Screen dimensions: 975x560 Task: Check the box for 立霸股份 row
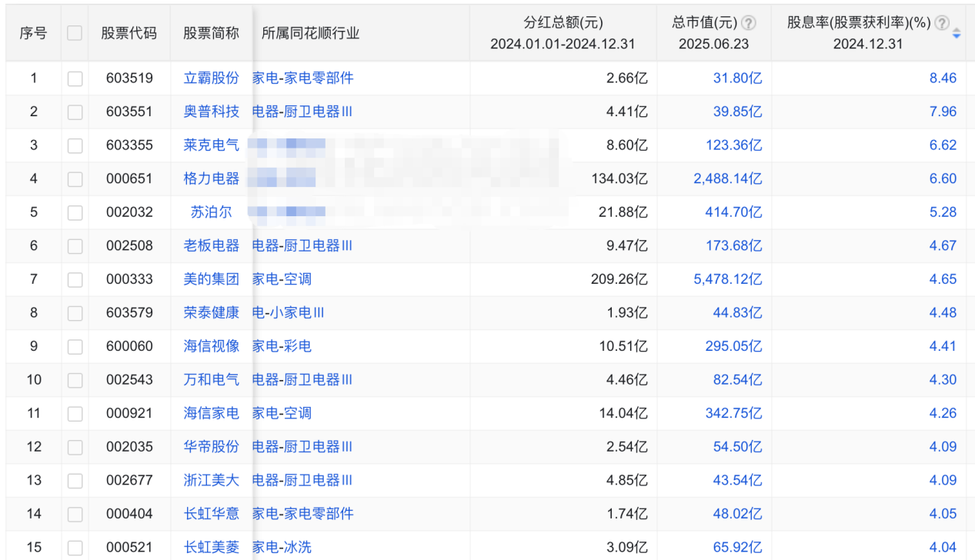[75, 78]
